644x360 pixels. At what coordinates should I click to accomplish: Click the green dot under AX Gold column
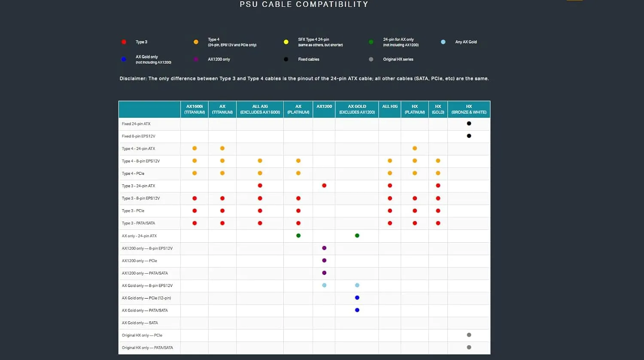click(x=357, y=235)
